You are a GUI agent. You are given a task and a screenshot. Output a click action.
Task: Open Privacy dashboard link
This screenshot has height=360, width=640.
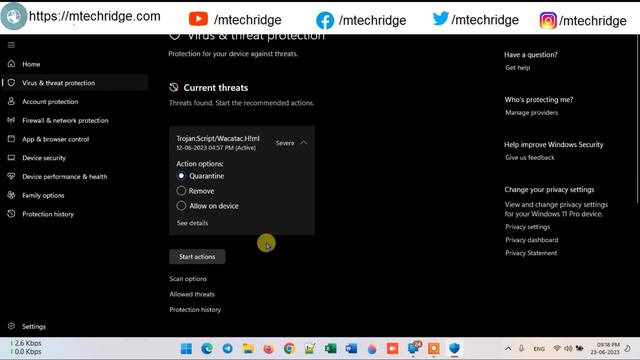(532, 240)
